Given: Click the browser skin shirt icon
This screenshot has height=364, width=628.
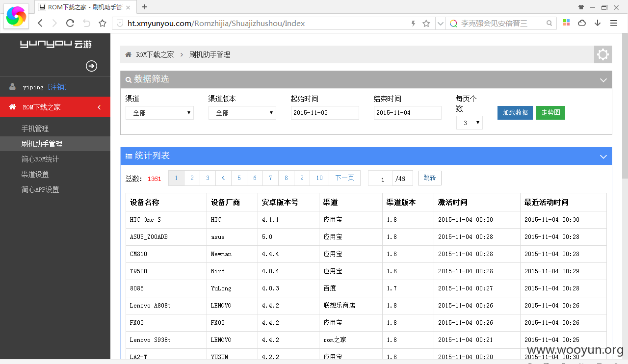Looking at the screenshot, I should [x=581, y=7].
